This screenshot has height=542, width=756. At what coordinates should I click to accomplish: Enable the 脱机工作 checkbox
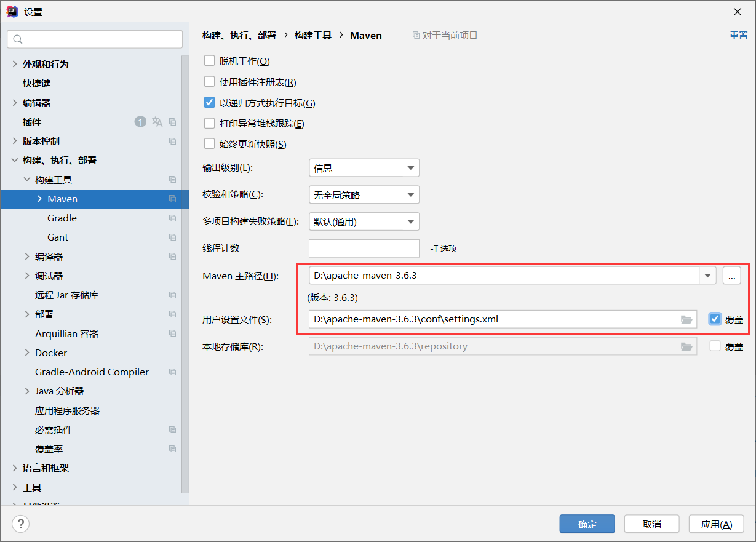[x=209, y=61]
